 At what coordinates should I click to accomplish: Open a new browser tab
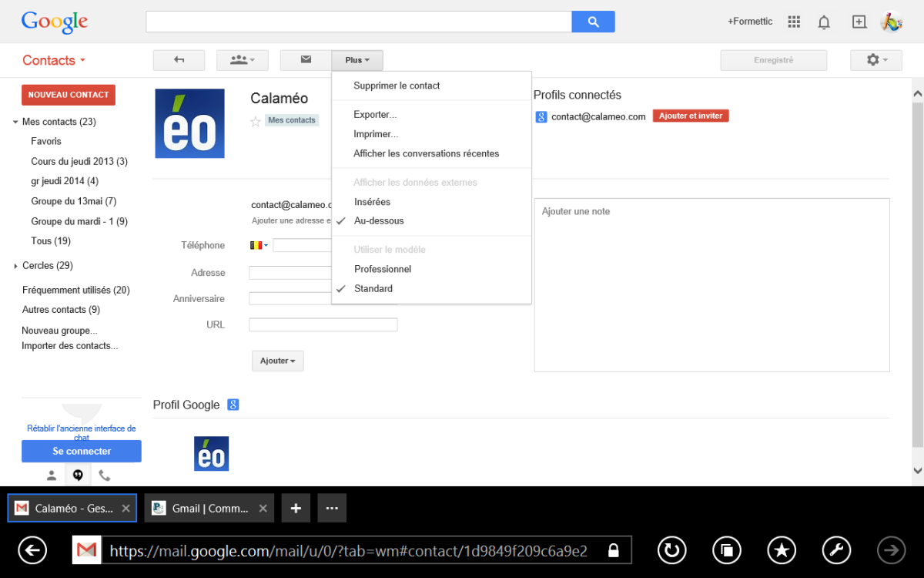click(x=296, y=509)
